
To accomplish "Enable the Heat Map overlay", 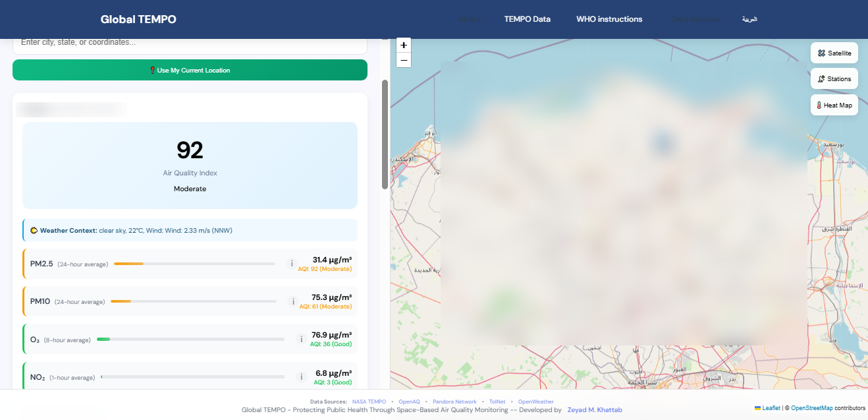I will pos(834,105).
